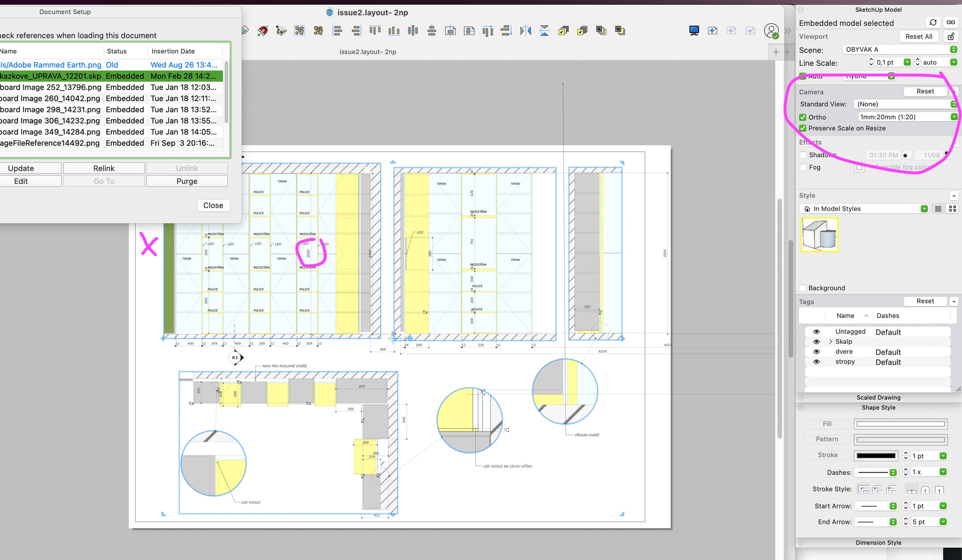Click the Flip horizontally toolbar icon
The height and width of the screenshot is (560, 962).
pyautogui.click(x=525, y=31)
